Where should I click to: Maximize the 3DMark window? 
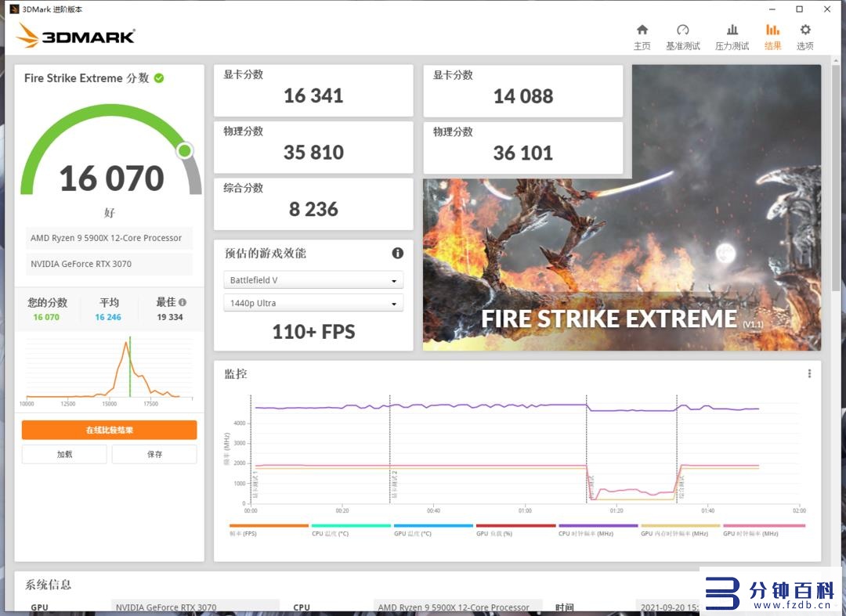pyautogui.click(x=800, y=9)
